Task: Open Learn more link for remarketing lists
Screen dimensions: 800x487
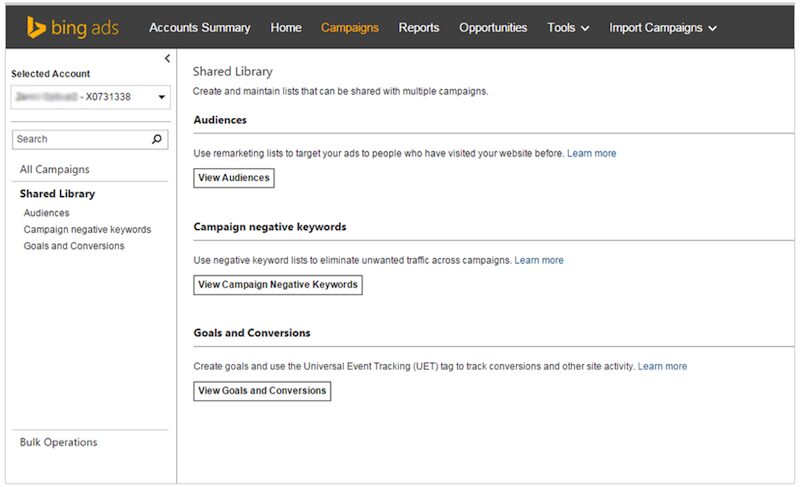Action: tap(591, 154)
